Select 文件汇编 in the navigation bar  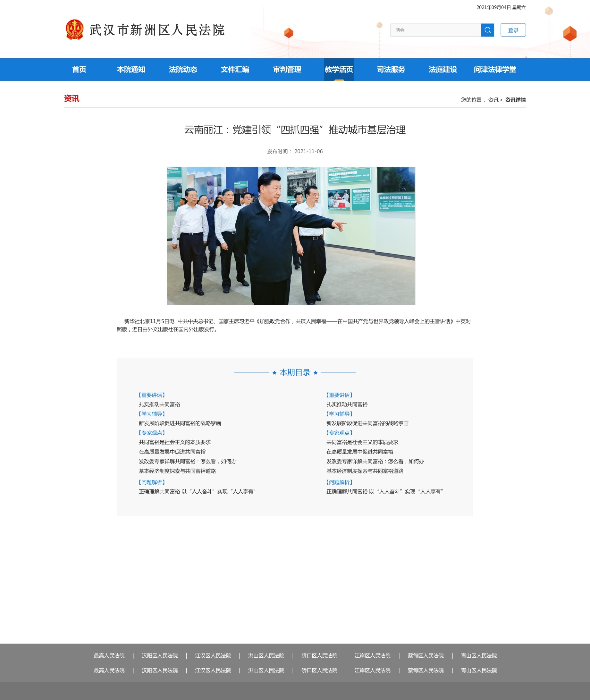(235, 70)
